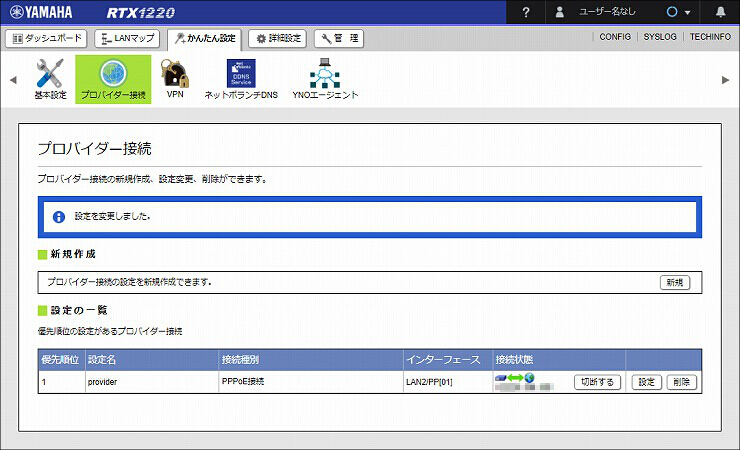This screenshot has height=450, width=740.
Task: Open the TECHINFO link
Action: point(710,37)
